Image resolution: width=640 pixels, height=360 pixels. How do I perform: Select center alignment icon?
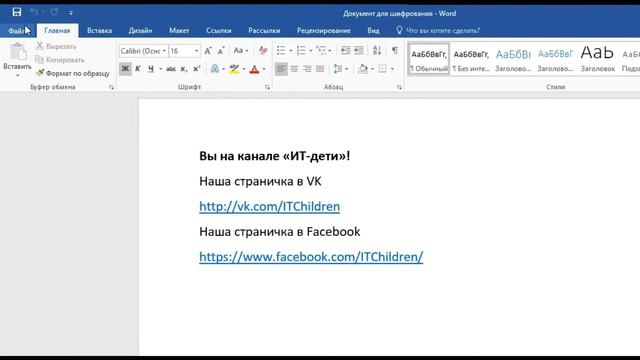click(294, 69)
